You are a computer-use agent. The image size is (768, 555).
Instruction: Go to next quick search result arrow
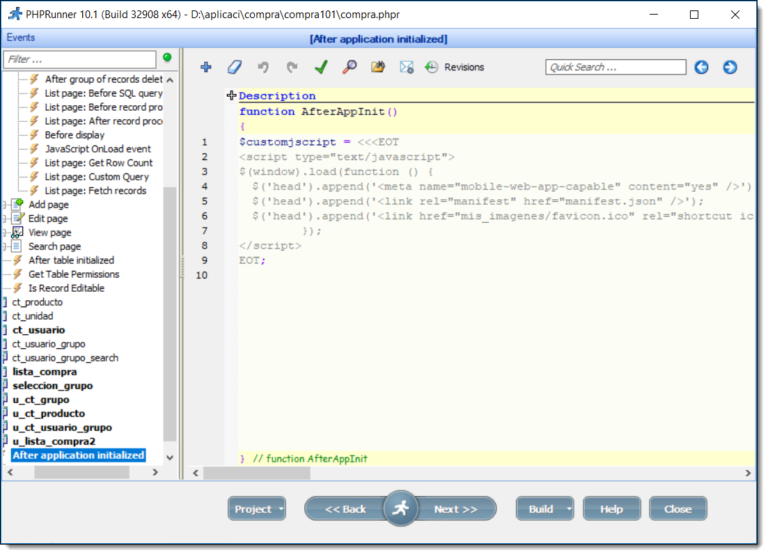(x=730, y=67)
